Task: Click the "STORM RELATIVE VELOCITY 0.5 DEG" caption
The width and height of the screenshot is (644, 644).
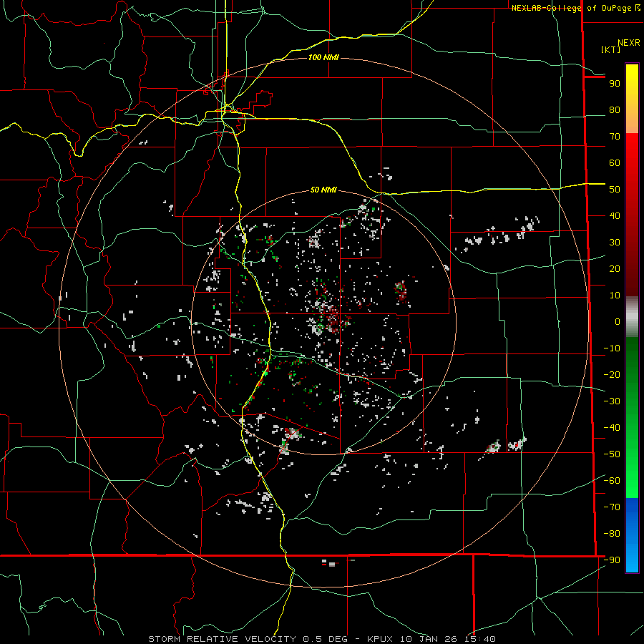Action: pyautogui.click(x=248, y=639)
